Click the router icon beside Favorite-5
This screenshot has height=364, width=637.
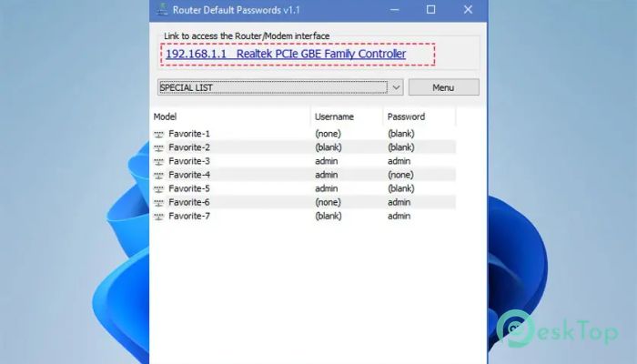point(159,189)
